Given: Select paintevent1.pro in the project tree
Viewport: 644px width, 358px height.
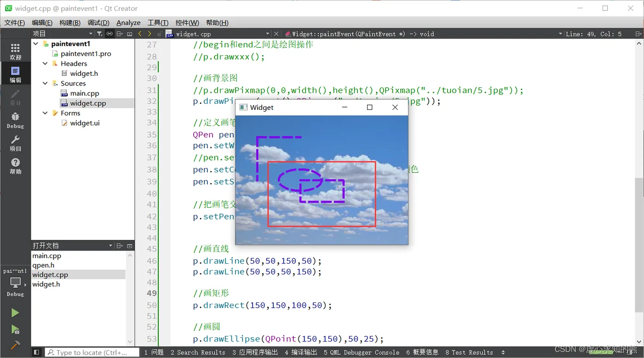Looking at the screenshot, I should [86, 54].
